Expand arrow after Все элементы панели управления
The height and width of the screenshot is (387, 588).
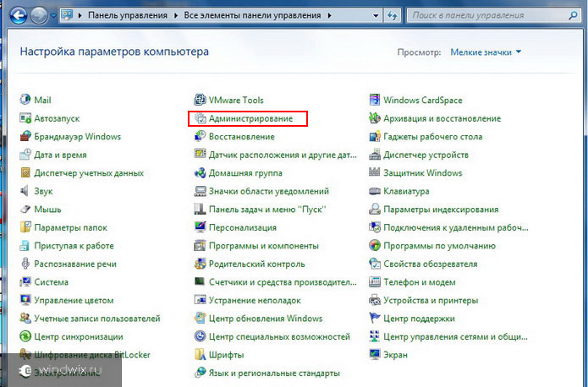tap(329, 16)
